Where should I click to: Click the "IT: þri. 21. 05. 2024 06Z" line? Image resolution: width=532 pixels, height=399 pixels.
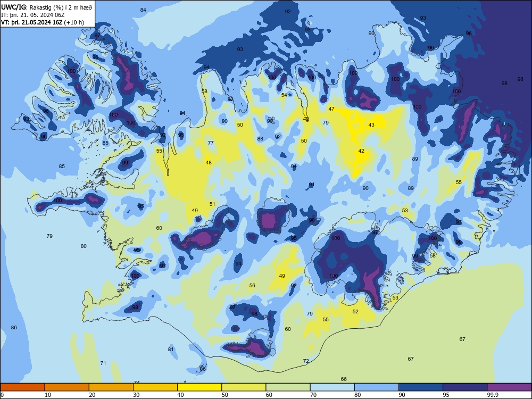33,15
